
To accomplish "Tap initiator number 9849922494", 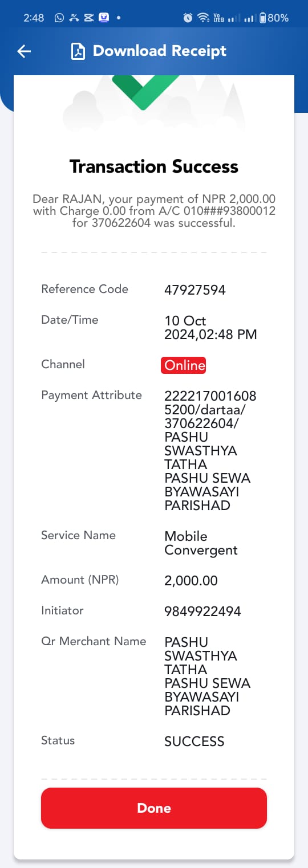I will [x=202, y=611].
